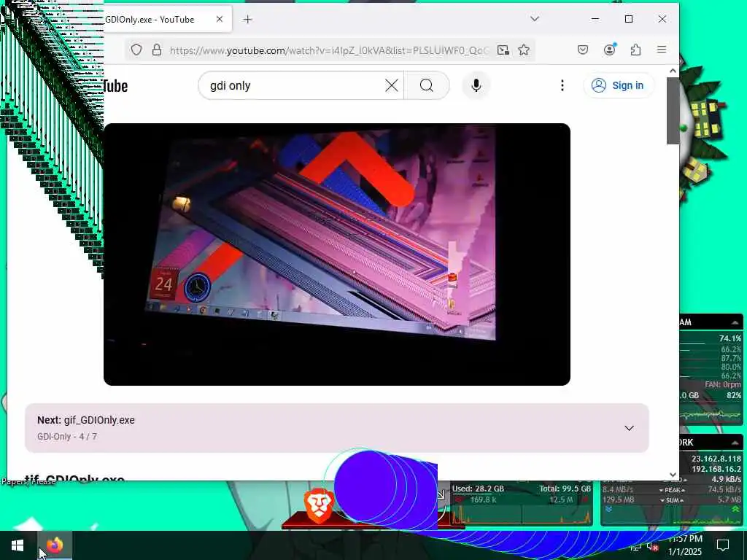Click the picture-in-picture icon in address bar
Viewport: 747px width, 560px height.
point(503,50)
